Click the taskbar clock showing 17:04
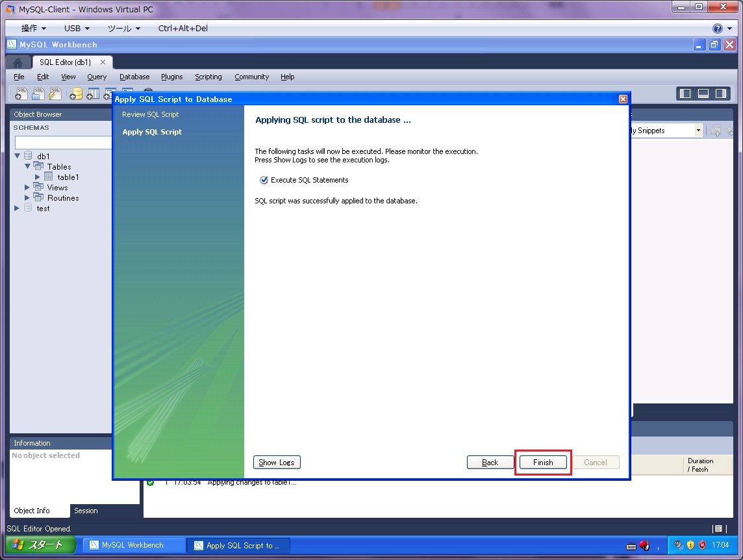 tap(720, 545)
